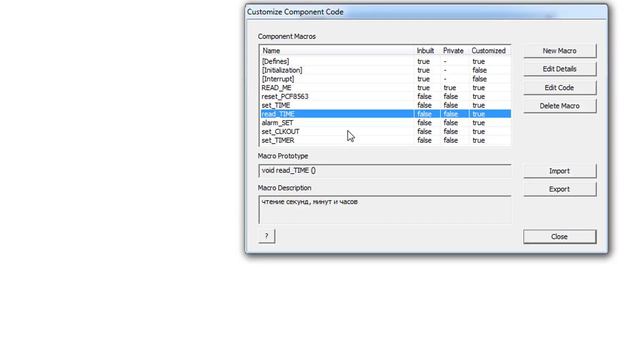Screen dimensions: 640x360
Task: Select the [Defines] macro row
Action: coord(385,61)
